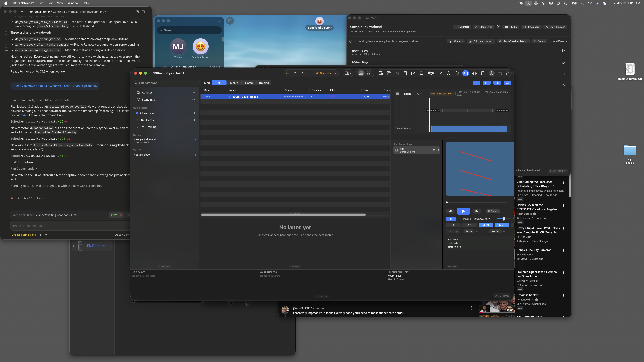Click the first chart-line toolbar icon
The height and width of the screenshot is (362, 644).
(x=413, y=73)
